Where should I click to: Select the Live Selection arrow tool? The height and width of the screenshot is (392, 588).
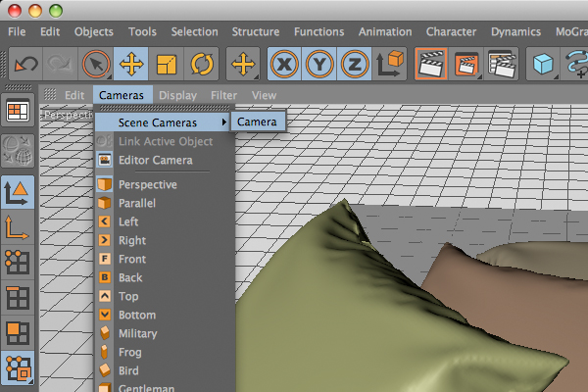tap(96, 64)
